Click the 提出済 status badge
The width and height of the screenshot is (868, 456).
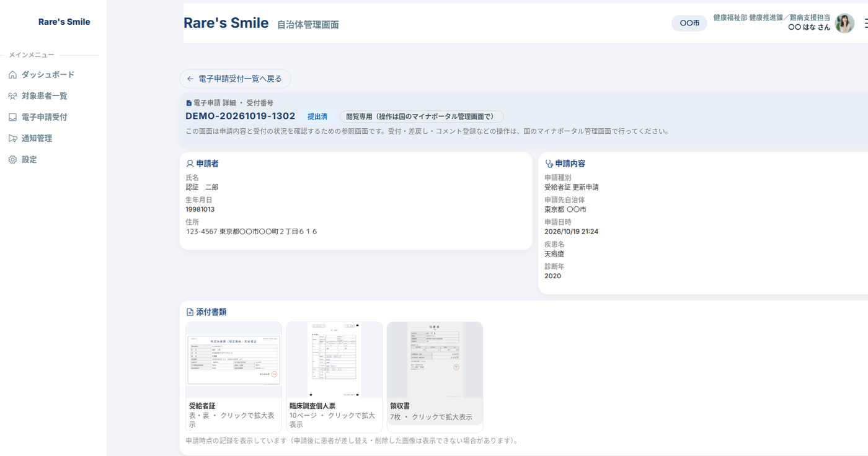point(317,116)
